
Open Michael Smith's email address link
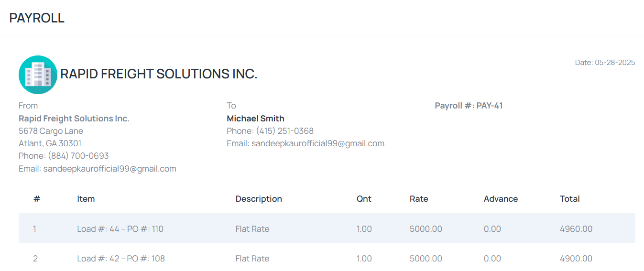click(x=306, y=143)
